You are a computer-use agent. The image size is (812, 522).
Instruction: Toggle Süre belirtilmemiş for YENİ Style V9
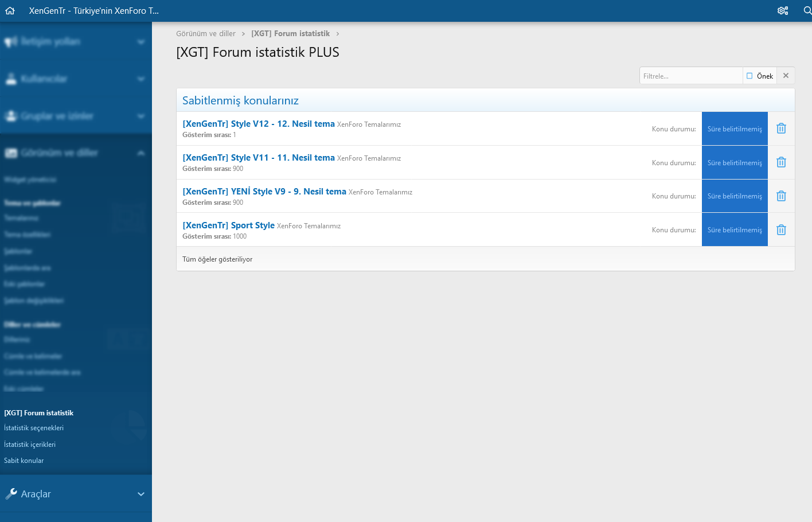(734, 196)
